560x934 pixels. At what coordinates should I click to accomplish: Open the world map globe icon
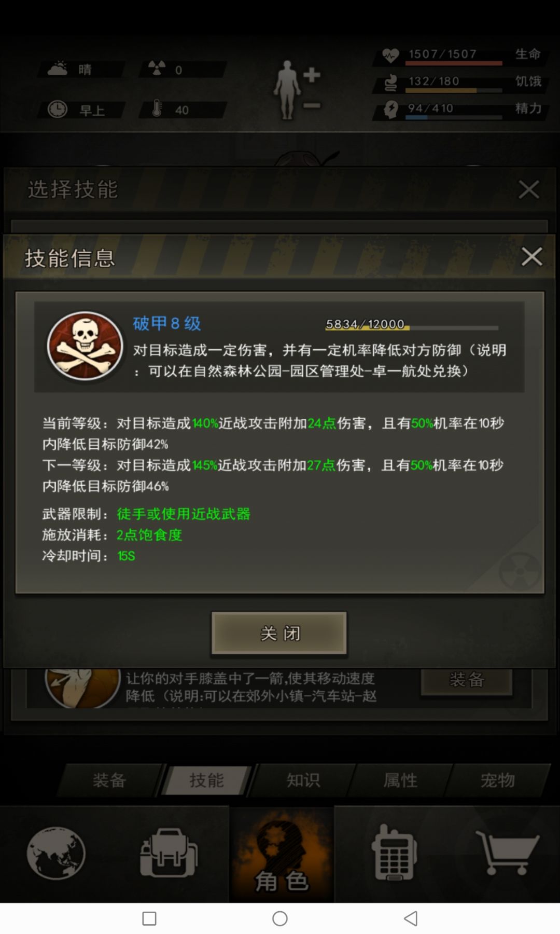[x=56, y=853]
